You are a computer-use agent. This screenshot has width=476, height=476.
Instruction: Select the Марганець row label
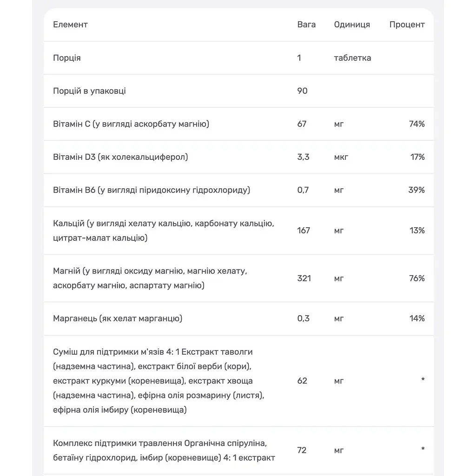(118, 318)
